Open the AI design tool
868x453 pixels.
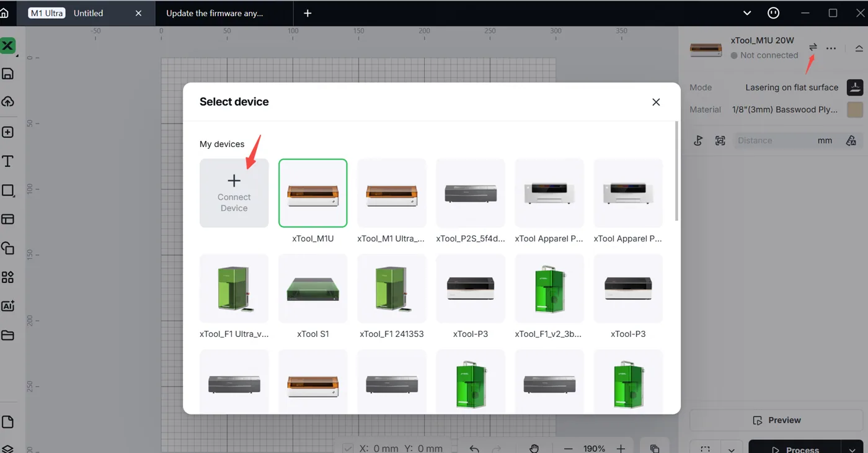pos(7,306)
